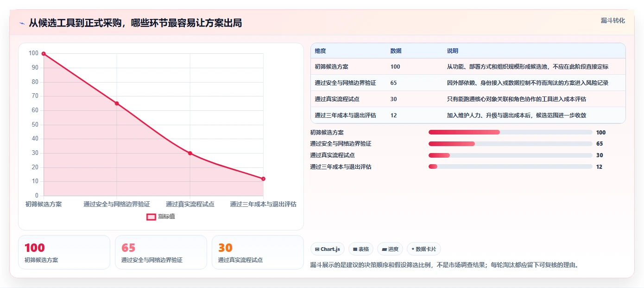Click the lightning icon beside the title
The height and width of the screenshot is (288, 644).
tap(22, 23)
